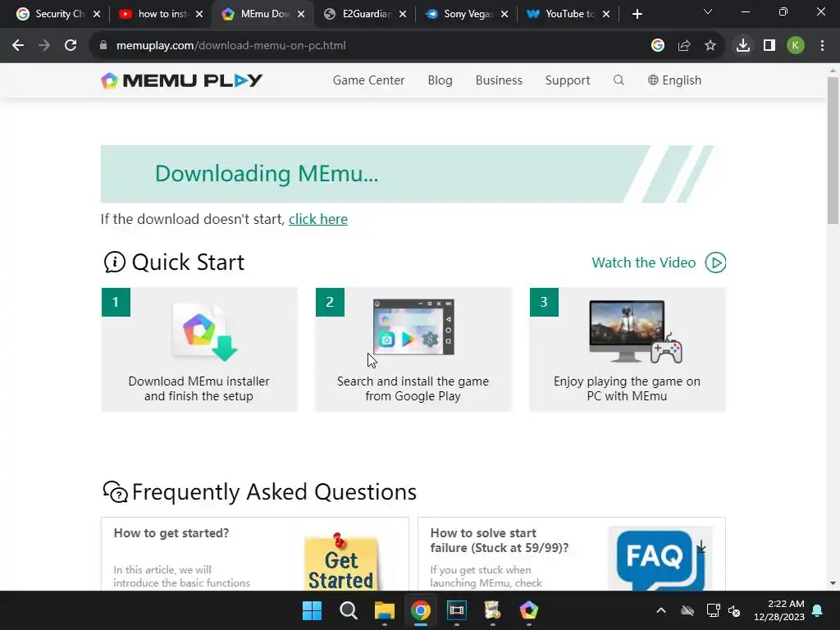
Task: Click the Chrome taskbar icon
Action: pyautogui.click(x=421, y=610)
